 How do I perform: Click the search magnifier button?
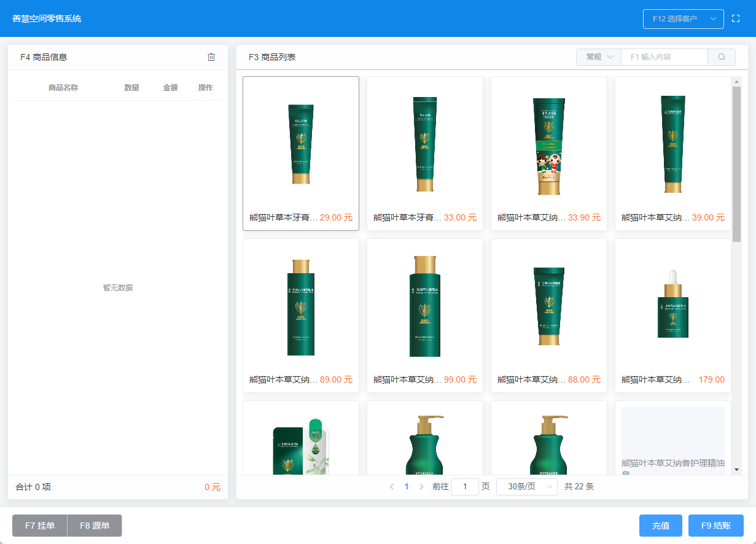pyautogui.click(x=722, y=57)
